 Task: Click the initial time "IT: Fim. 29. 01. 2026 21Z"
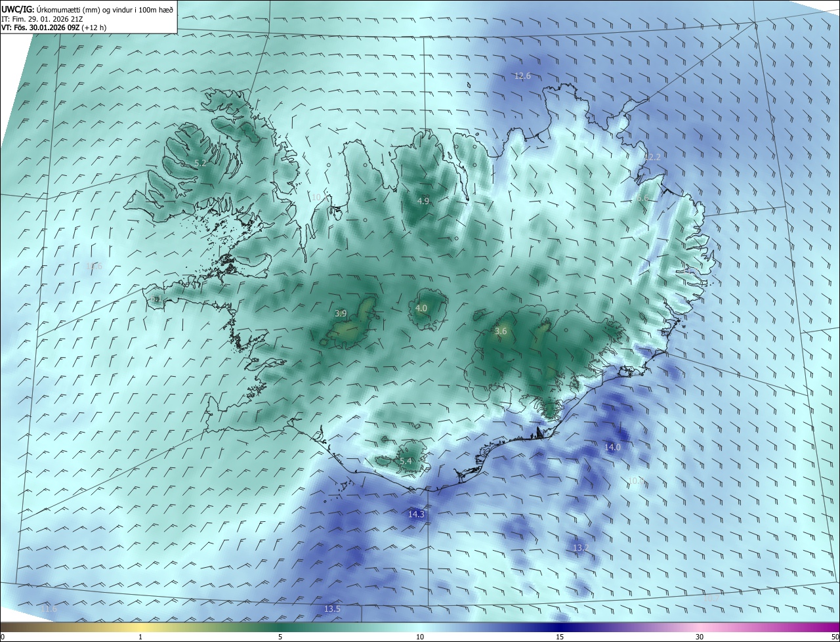42,19
